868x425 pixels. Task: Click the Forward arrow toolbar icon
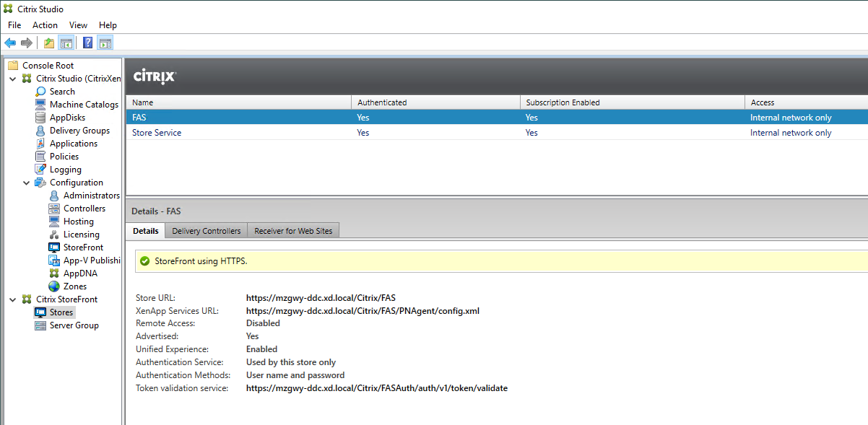click(x=27, y=43)
